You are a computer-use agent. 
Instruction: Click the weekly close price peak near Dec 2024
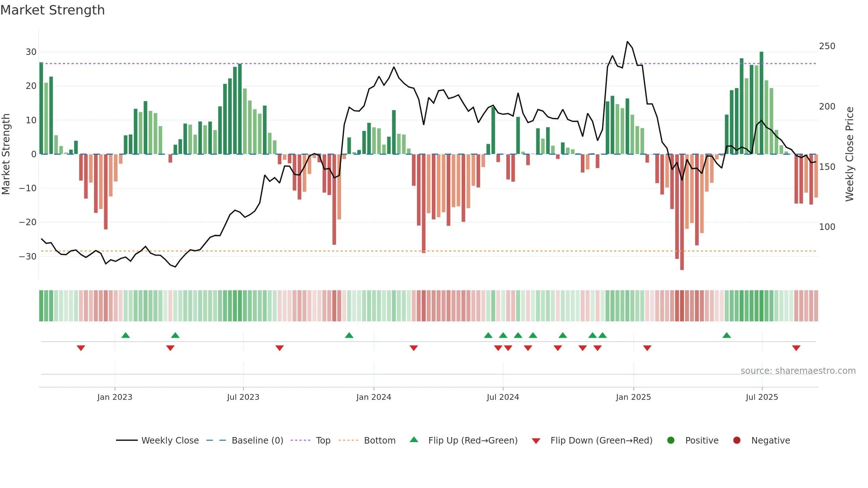pyautogui.click(x=627, y=42)
